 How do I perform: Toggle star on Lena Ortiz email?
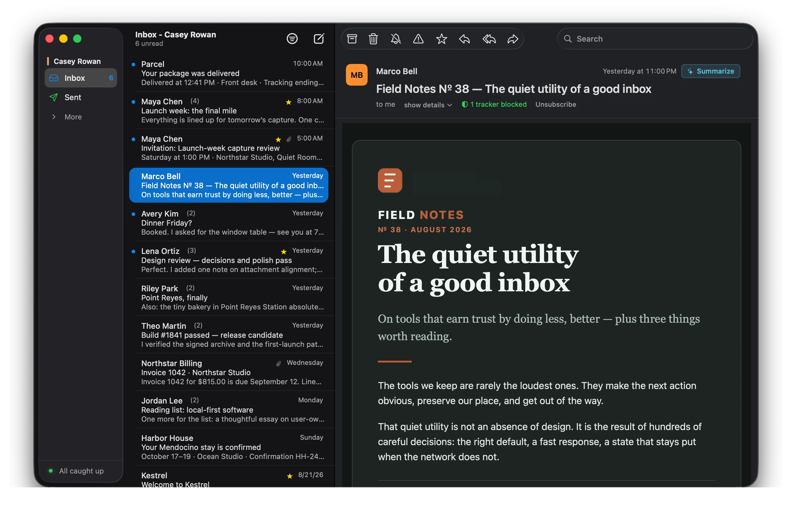tap(283, 252)
